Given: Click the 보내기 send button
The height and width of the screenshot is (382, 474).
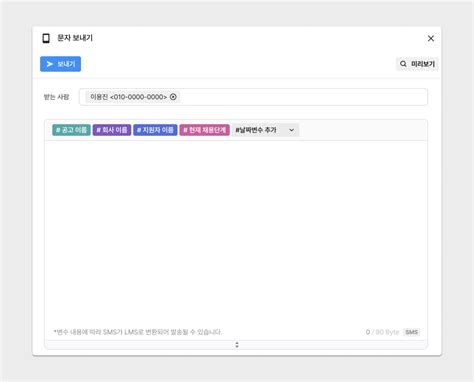Looking at the screenshot, I should (x=60, y=64).
